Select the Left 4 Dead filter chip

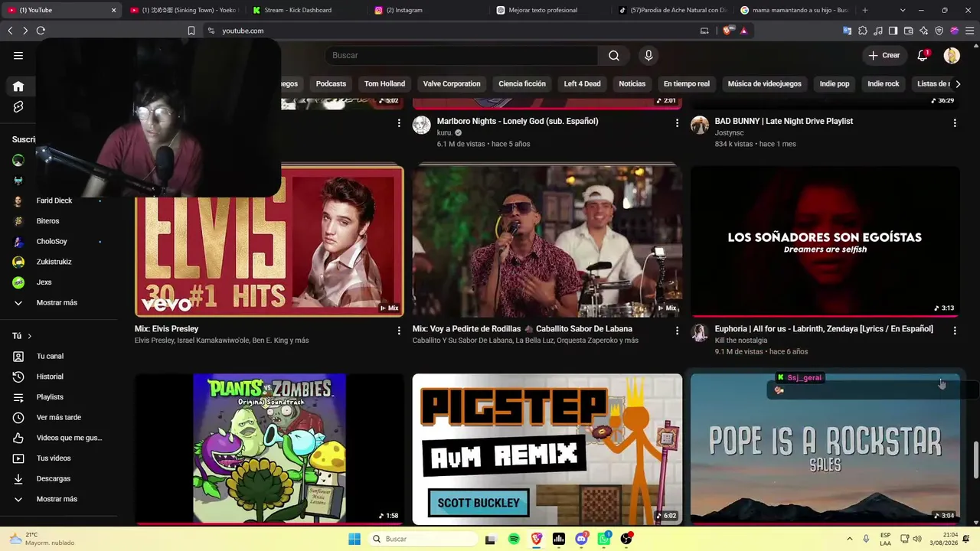582,83
